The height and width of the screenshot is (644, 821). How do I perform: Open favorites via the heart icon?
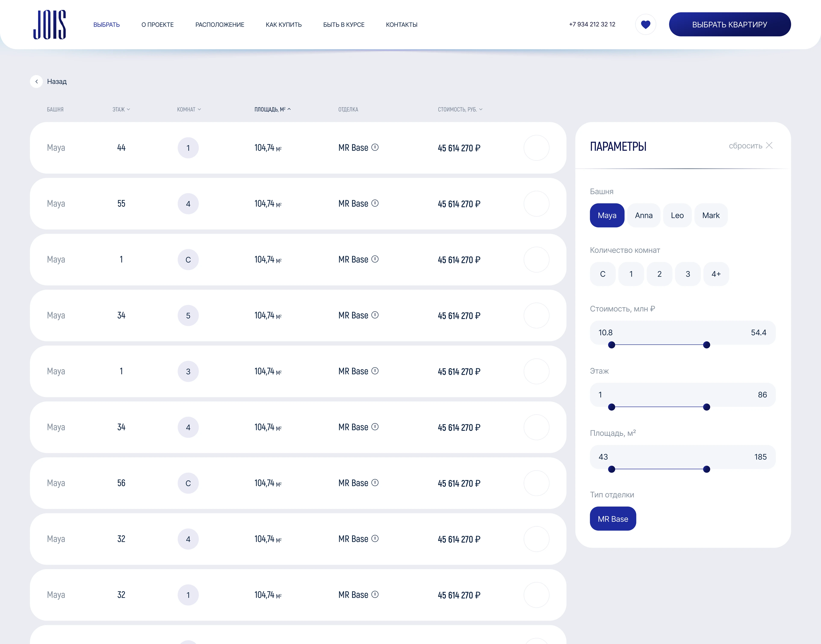pos(645,25)
